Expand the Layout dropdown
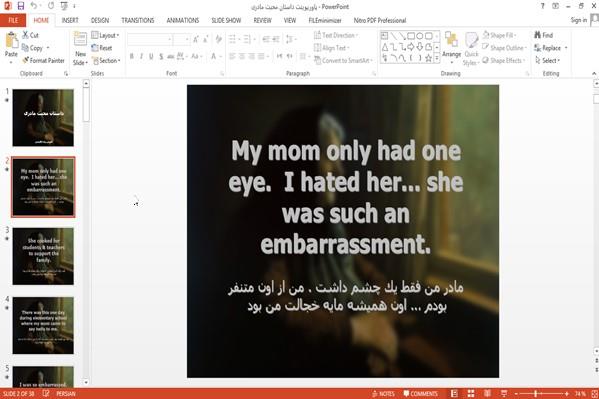The width and height of the screenshot is (599, 399). [105, 35]
